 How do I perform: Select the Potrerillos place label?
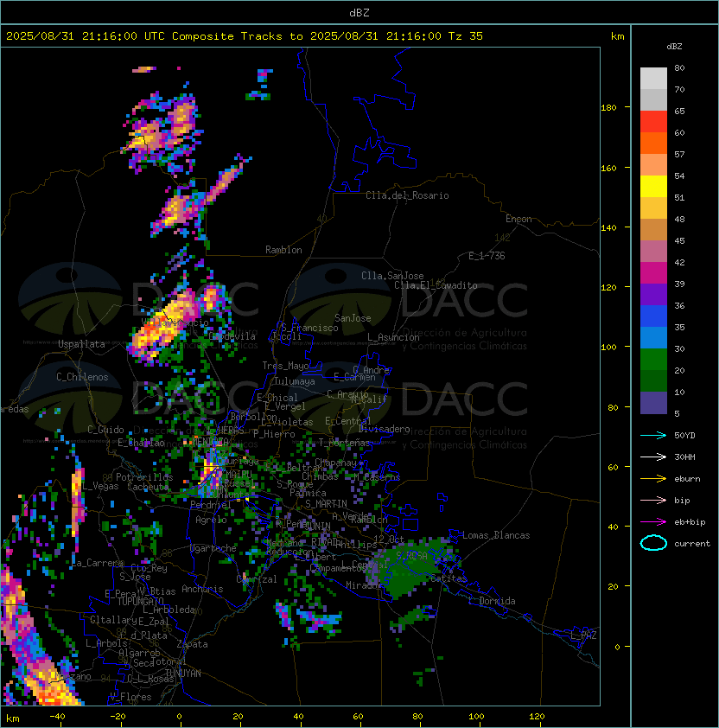(x=144, y=477)
